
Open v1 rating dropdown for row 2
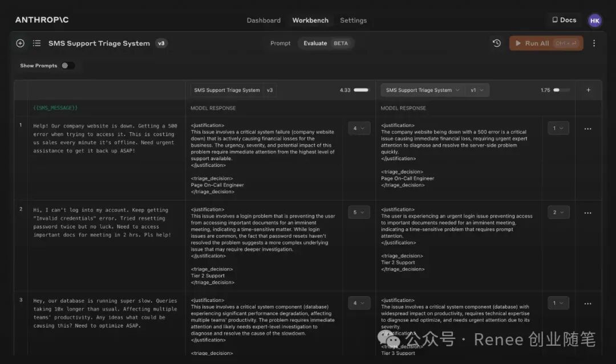click(558, 212)
